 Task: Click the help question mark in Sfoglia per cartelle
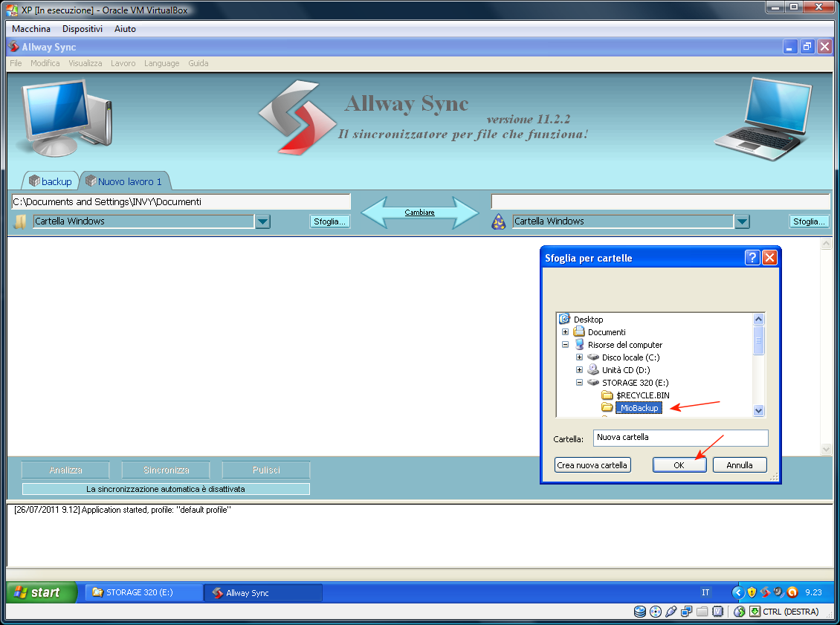[x=752, y=258]
